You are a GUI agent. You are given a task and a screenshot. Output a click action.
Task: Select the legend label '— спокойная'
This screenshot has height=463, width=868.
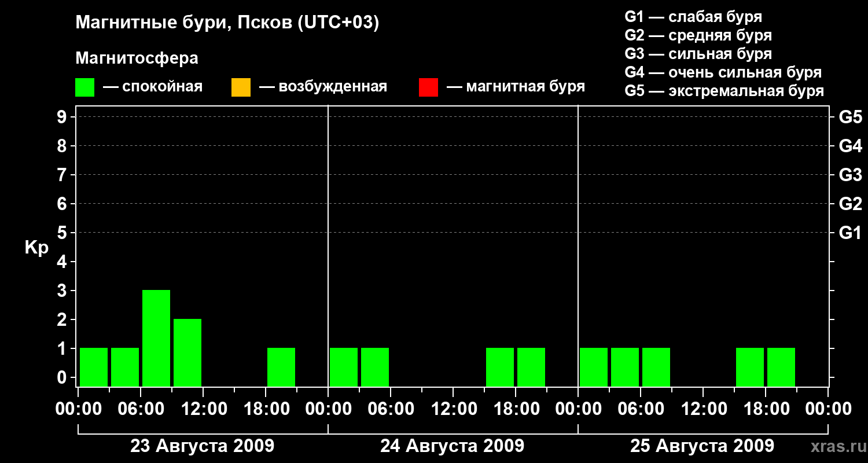click(x=153, y=87)
